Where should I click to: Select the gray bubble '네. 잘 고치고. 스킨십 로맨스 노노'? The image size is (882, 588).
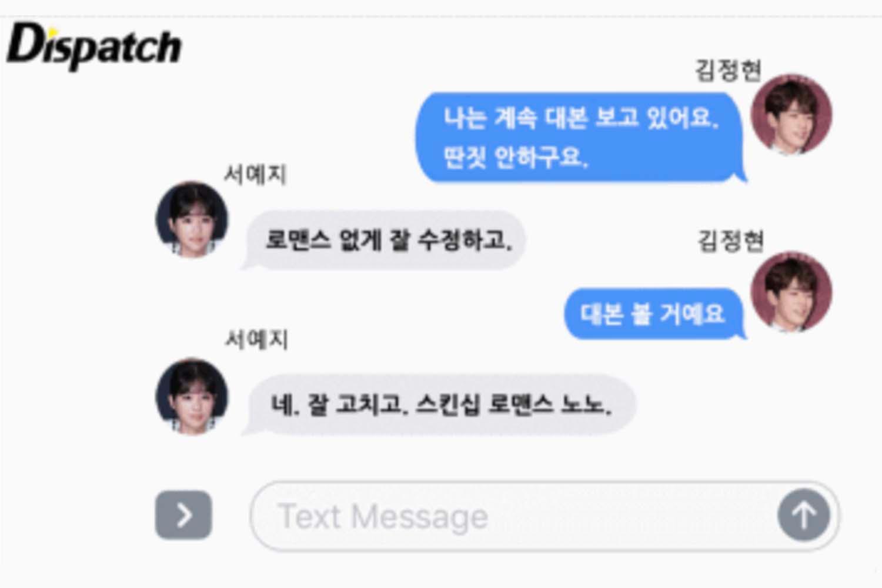(x=439, y=405)
